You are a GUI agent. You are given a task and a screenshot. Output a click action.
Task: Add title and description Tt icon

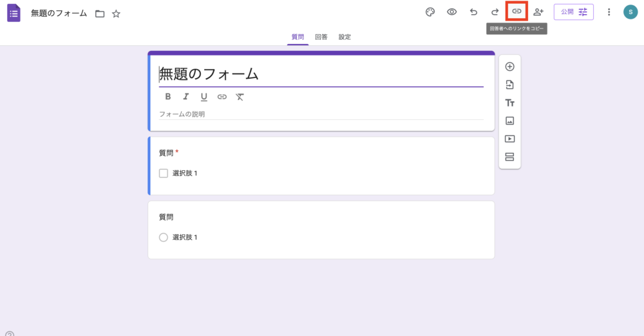(509, 103)
